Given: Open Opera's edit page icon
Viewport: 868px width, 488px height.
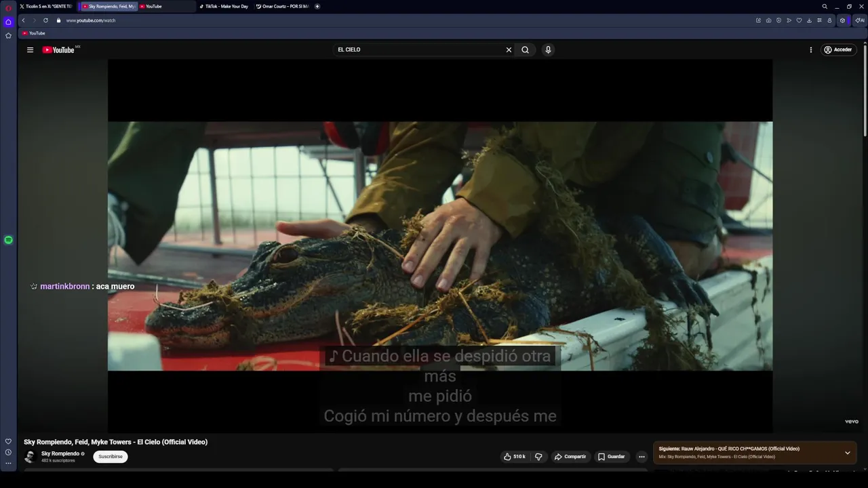Looking at the screenshot, I should coord(758,20).
